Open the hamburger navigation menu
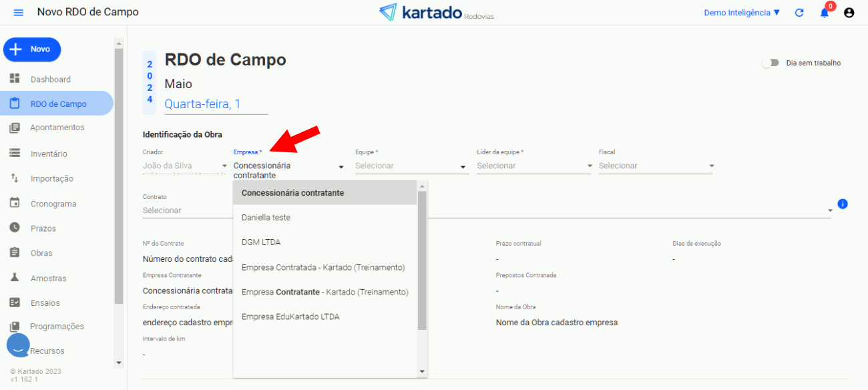This screenshot has height=390, width=868. pyautogui.click(x=19, y=13)
